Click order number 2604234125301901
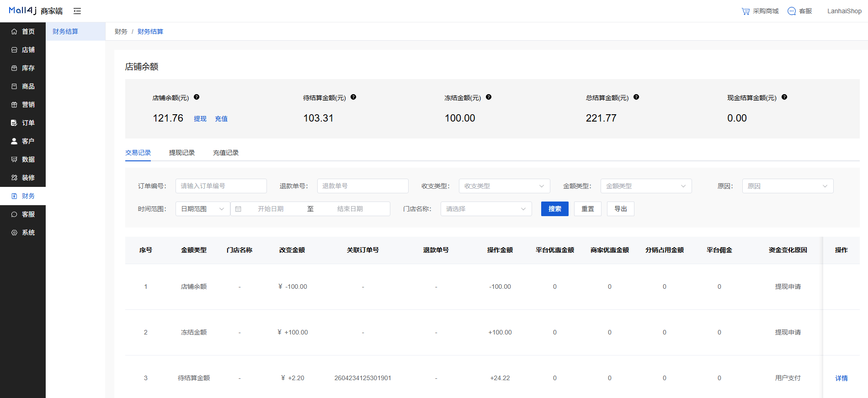Viewport: 868px width, 398px height. [x=363, y=378]
